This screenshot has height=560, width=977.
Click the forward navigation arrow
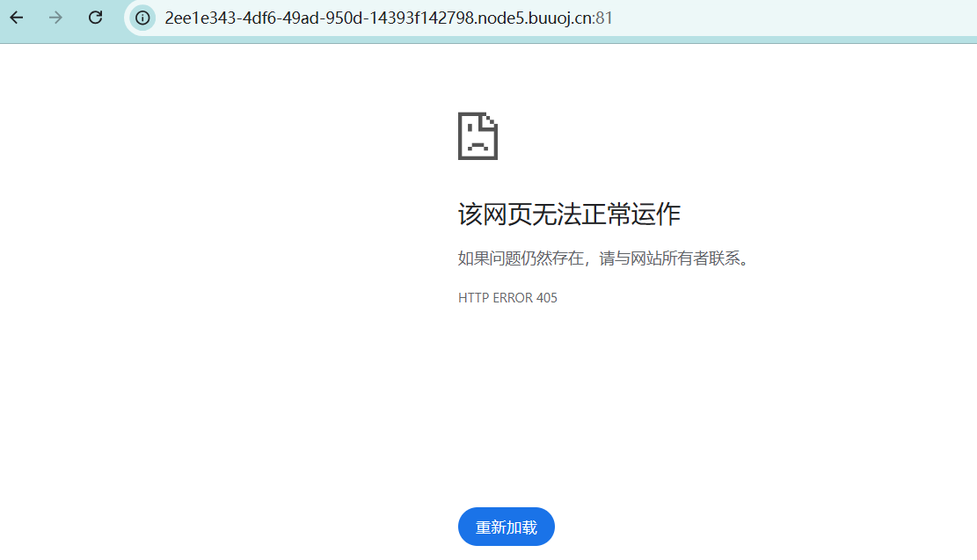56,18
